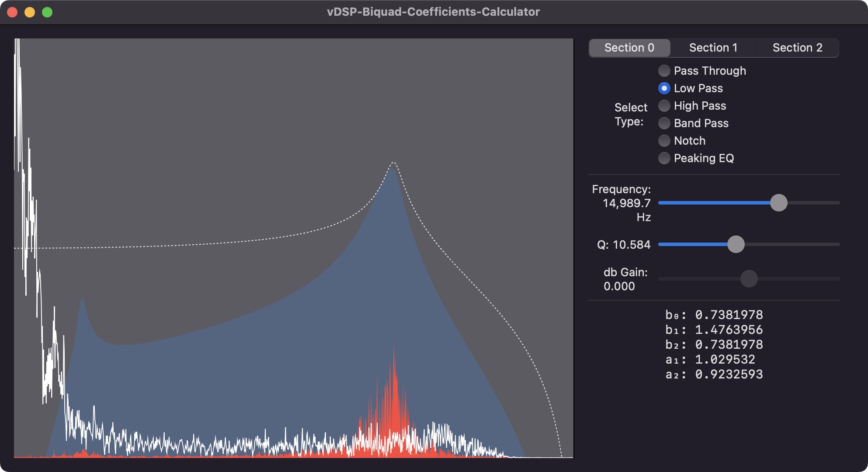Click the peak of the dotted response curve
The height and width of the screenshot is (472, 868).
[x=393, y=163]
